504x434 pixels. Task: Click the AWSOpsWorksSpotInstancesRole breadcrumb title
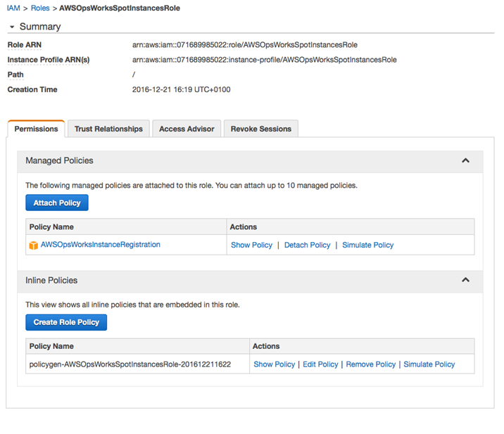[x=120, y=8]
